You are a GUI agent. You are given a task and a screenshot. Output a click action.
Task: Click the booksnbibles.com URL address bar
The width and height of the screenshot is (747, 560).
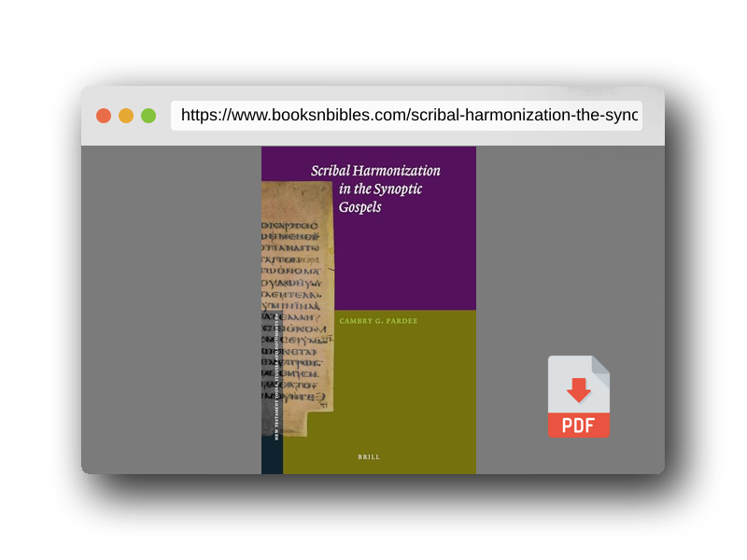[x=406, y=115]
